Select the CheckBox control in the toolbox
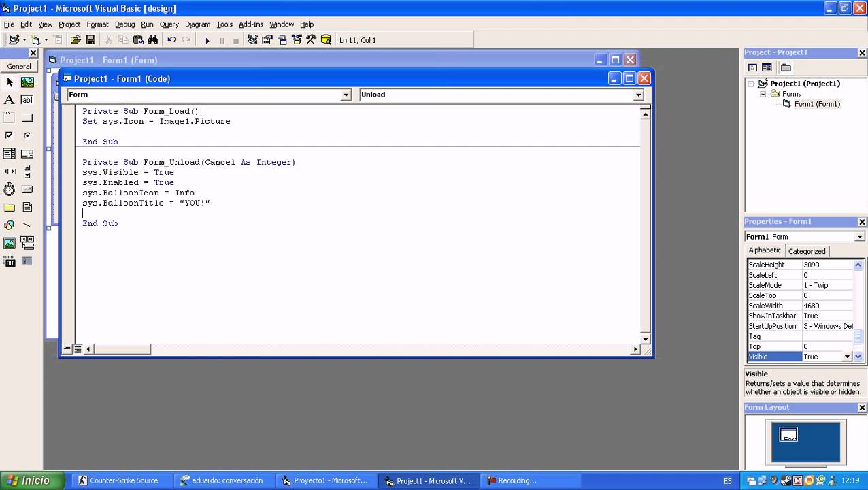 pyautogui.click(x=10, y=135)
